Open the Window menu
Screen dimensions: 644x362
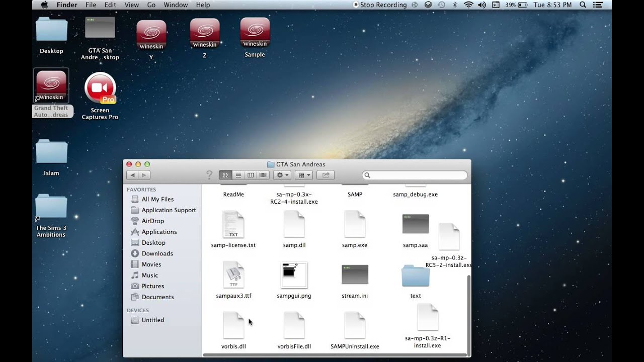(176, 5)
